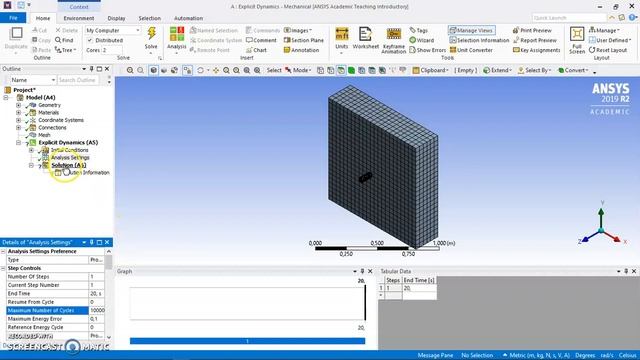Insert a Comment
The height and width of the screenshot is (360, 640).
click(261, 40)
